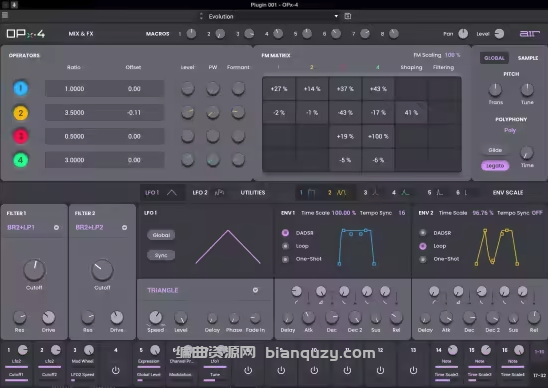Select DADSR mode for ENV 2
The image size is (548, 388).
coord(423,233)
